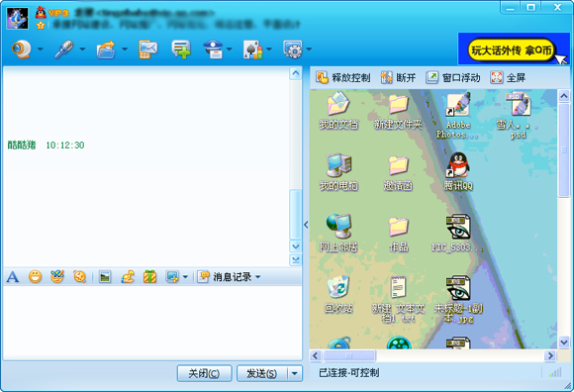This screenshot has width=574, height=392.
Task: Open the send file folder icon
Action: 106,49
